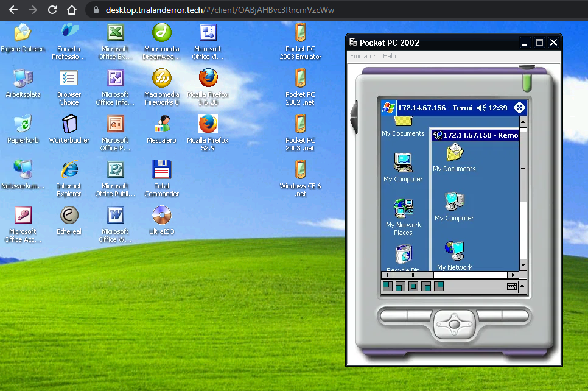Go to browser home page
Viewport: 588px width, 391px height.
click(72, 10)
